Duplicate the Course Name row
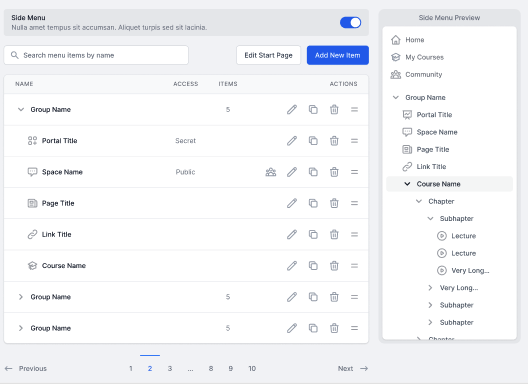 (313, 266)
